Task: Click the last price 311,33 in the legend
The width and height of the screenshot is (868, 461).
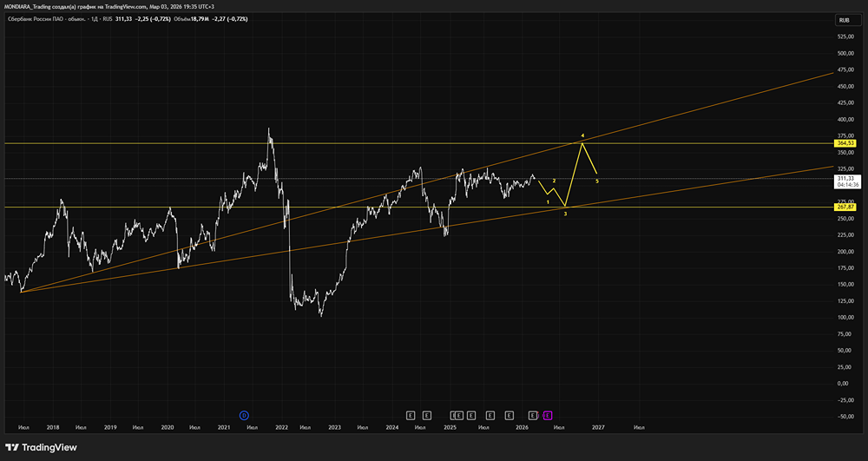Action: 124,19
